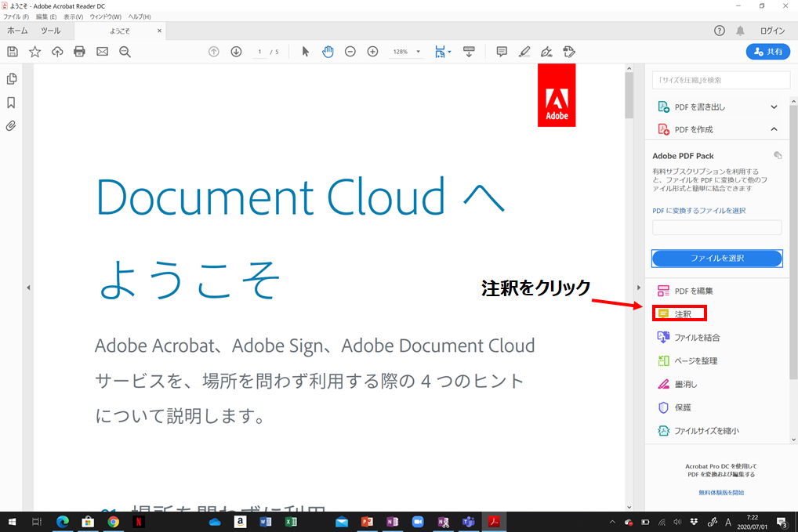
Task: Go to the previous page with the up arrow
Action: point(214,52)
